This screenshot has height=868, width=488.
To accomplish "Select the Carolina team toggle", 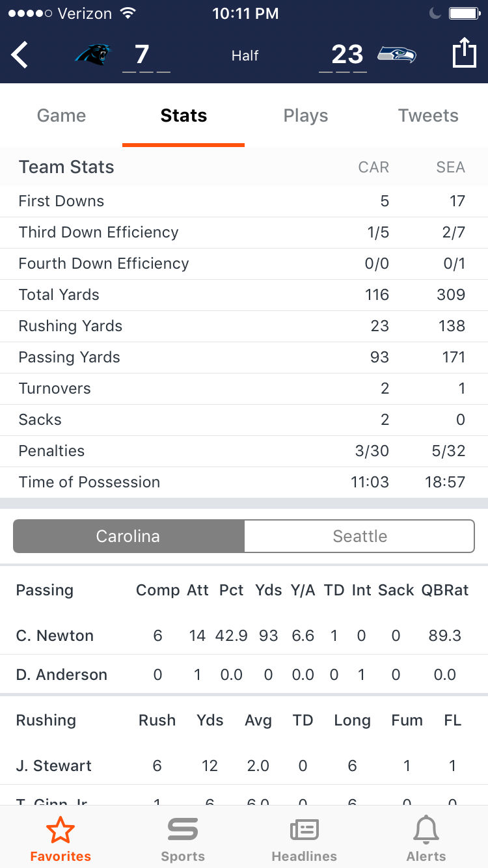I will 128,536.
